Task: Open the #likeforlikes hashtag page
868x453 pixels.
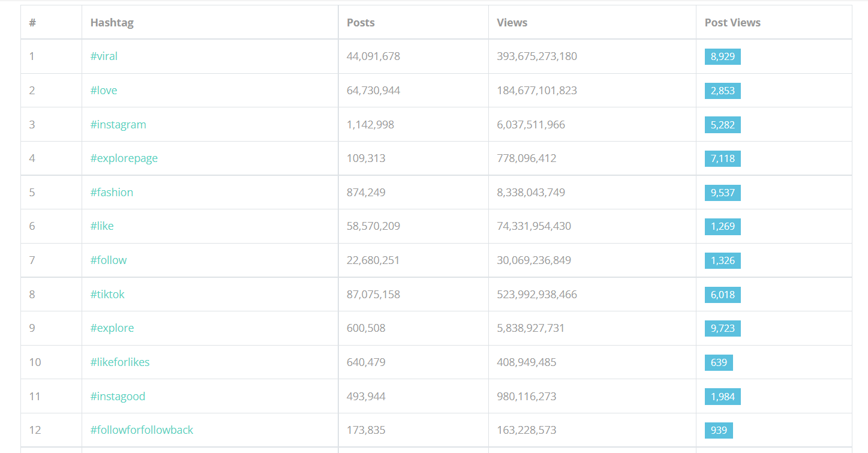Action: point(120,362)
